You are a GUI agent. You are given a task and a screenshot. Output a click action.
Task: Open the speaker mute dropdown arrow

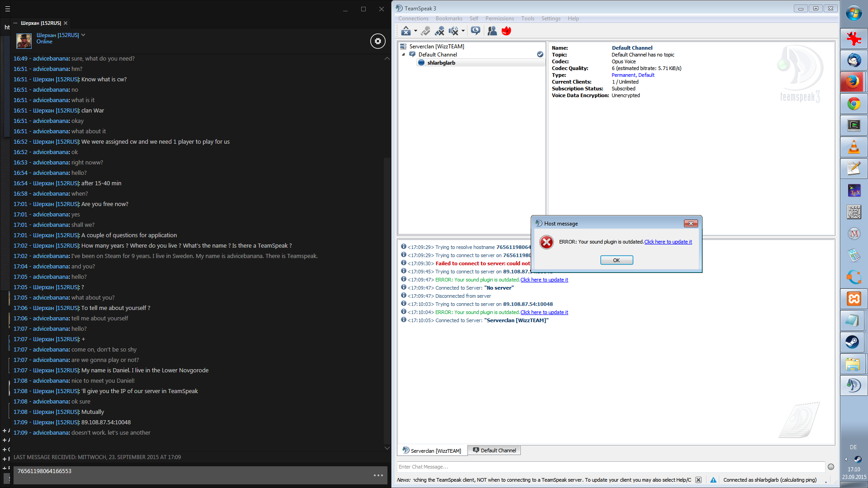click(463, 31)
